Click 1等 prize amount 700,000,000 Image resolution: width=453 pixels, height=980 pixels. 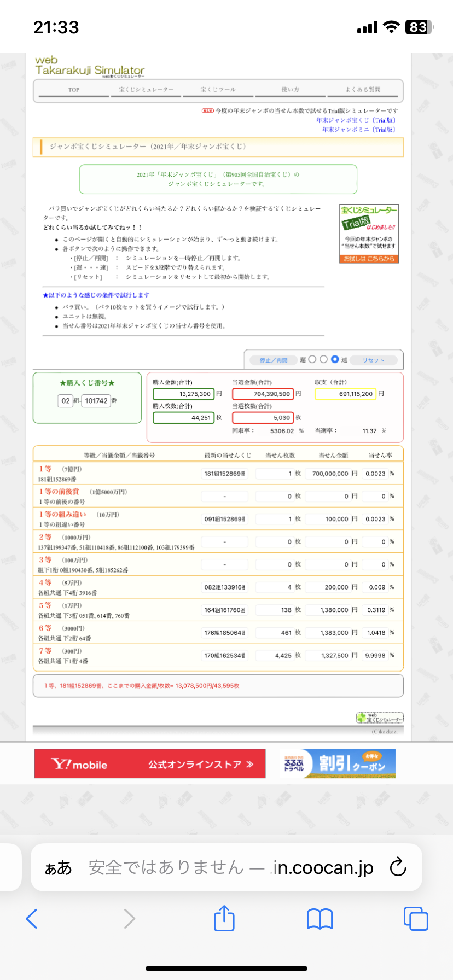[328, 474]
